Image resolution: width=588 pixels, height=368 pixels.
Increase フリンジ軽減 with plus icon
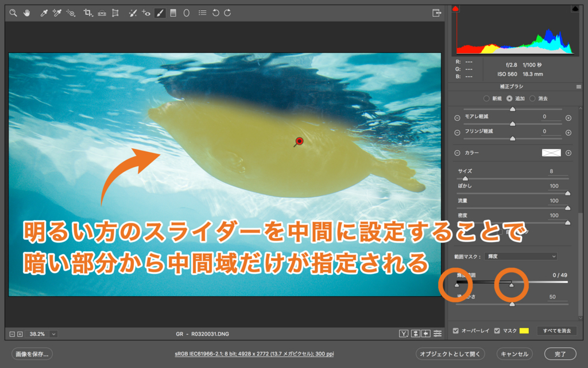click(568, 133)
